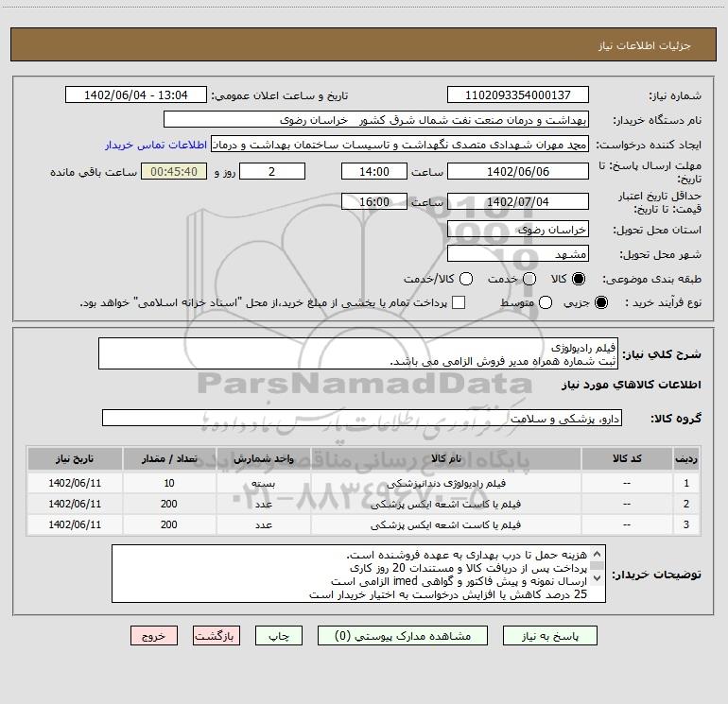
Task: Click the بازگشت back button
Action: (217, 636)
